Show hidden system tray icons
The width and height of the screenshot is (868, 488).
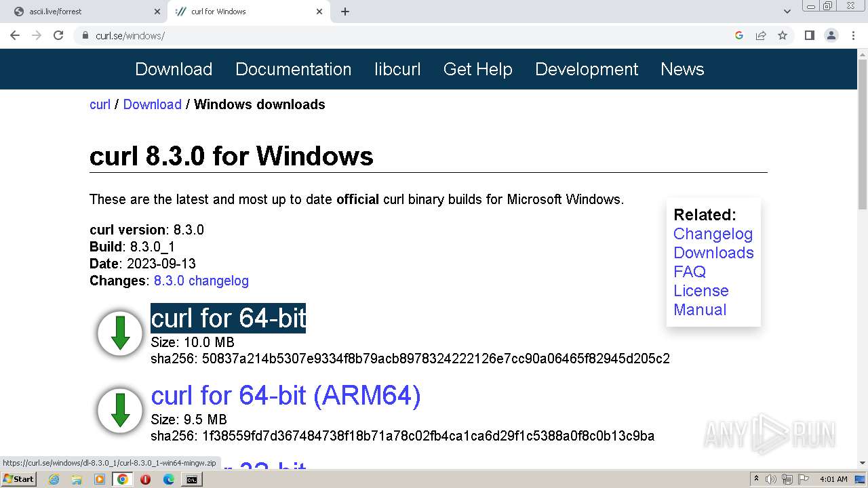click(x=757, y=479)
